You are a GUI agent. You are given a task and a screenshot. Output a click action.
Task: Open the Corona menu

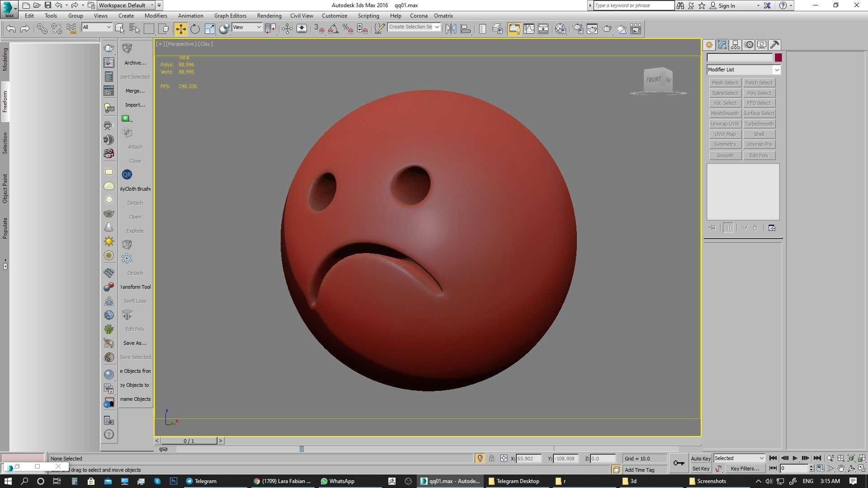click(419, 16)
